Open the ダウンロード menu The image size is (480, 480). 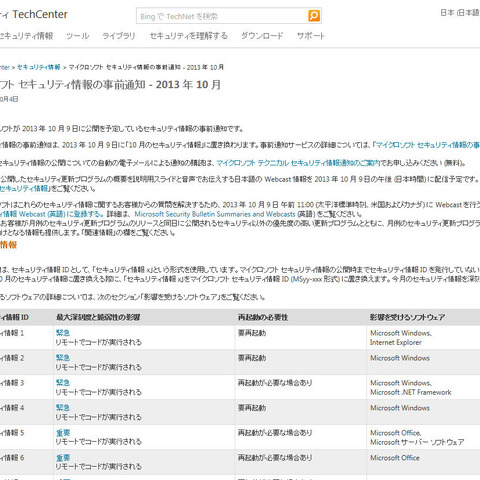pos(262,36)
